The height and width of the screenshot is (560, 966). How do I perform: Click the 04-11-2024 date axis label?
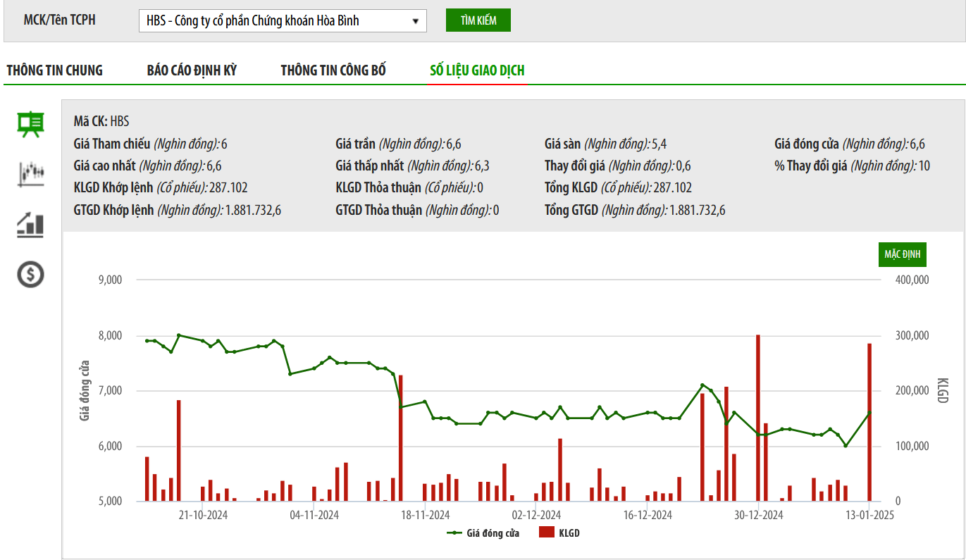point(314,515)
